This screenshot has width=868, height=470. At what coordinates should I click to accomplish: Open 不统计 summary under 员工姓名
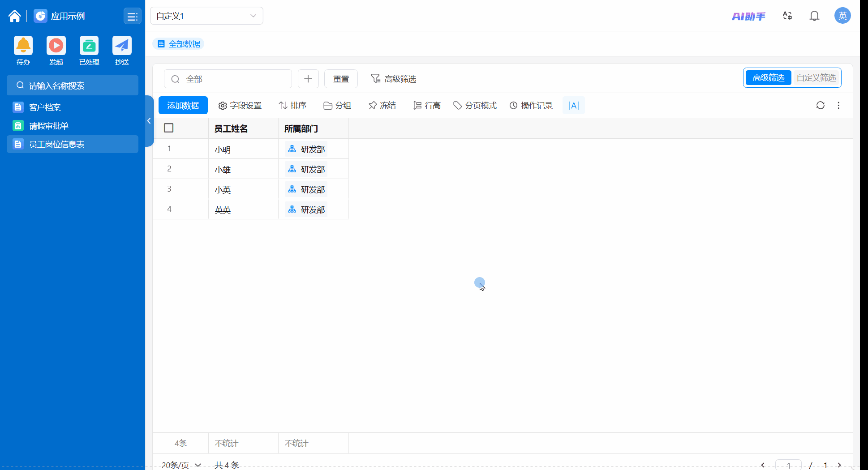243,443
